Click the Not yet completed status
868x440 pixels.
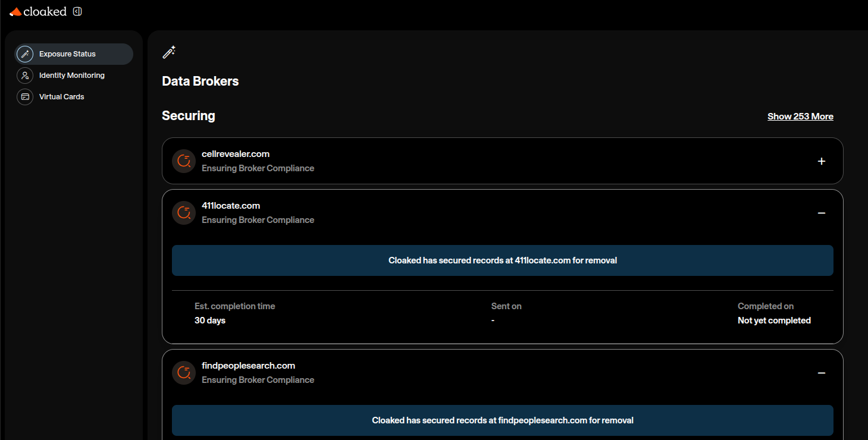click(774, 320)
